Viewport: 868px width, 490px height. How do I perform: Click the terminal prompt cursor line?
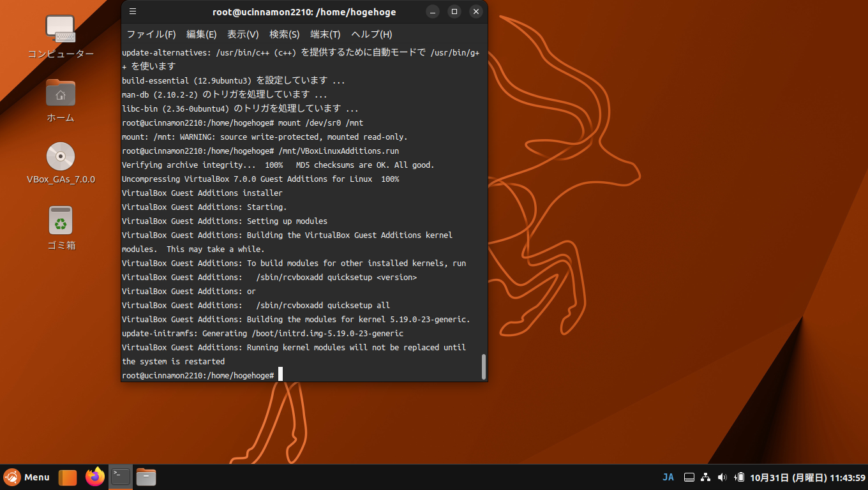tap(202, 375)
